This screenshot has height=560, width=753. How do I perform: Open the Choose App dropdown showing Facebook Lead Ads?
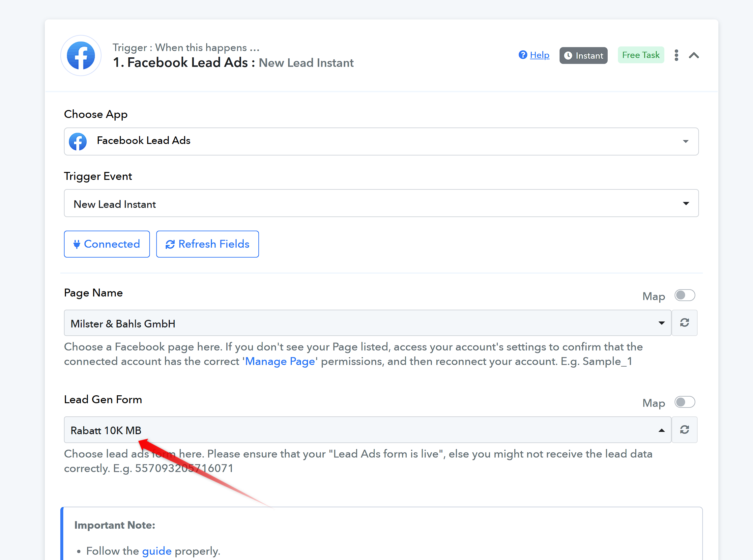[381, 141]
